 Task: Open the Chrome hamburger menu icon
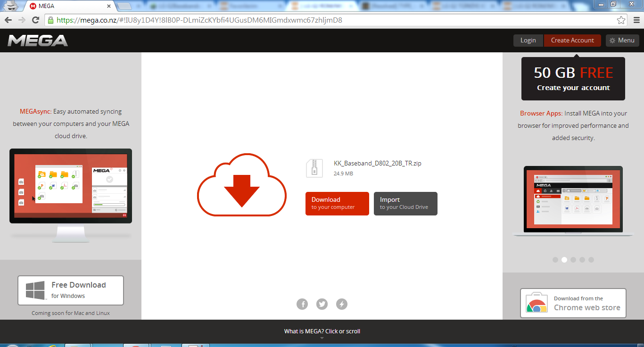tap(636, 20)
